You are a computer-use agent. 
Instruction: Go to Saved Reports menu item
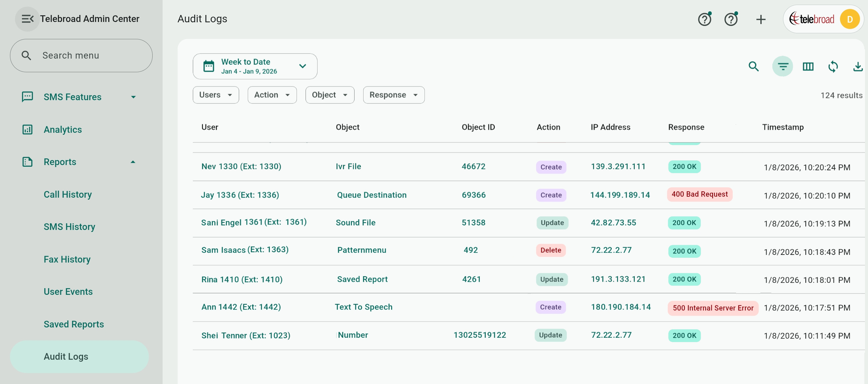[74, 324]
